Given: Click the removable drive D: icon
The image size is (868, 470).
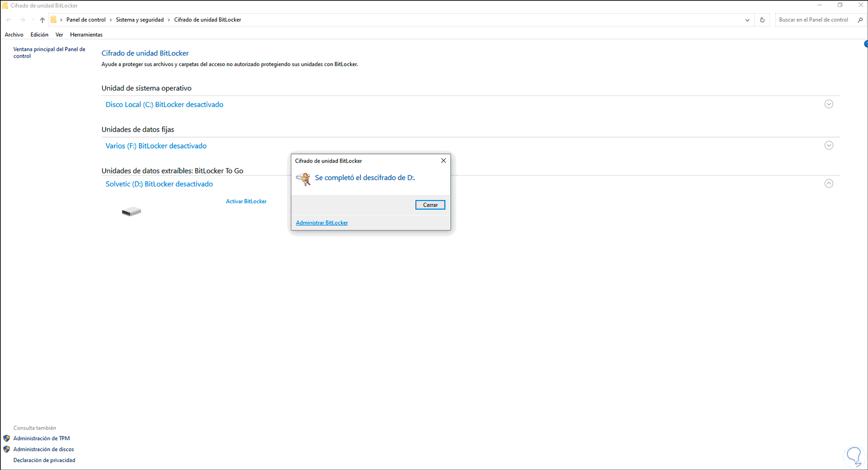Looking at the screenshot, I should click(x=131, y=211).
